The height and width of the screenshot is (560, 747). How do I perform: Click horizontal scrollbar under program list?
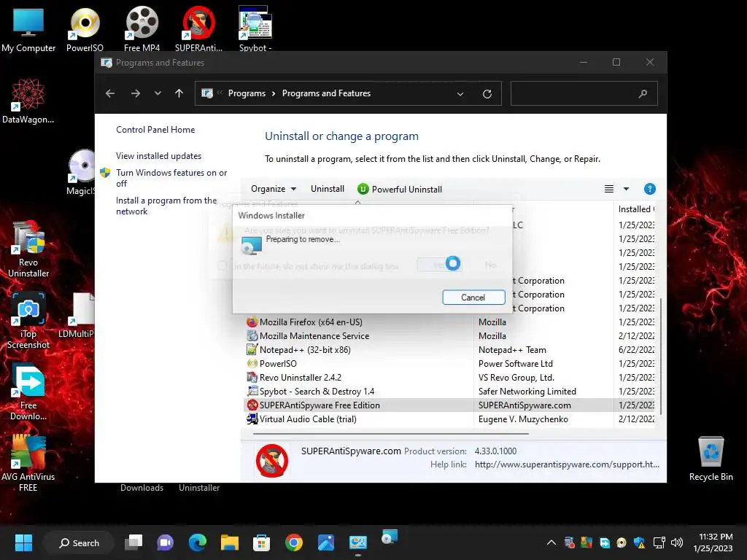[391, 434]
